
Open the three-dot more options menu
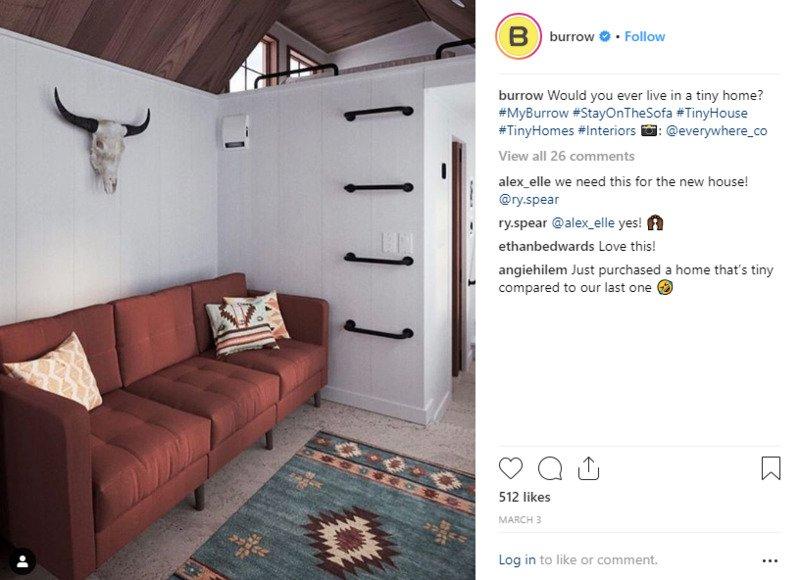click(770, 561)
